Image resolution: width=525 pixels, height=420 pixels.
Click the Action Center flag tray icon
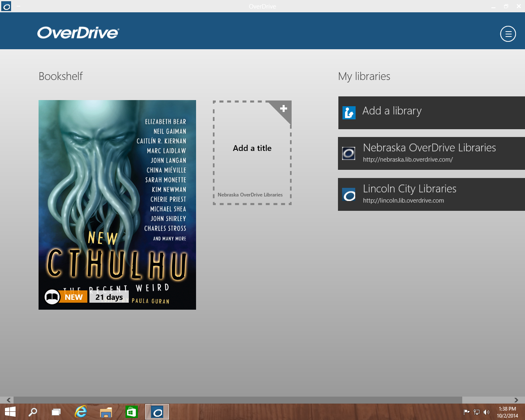[466, 412]
